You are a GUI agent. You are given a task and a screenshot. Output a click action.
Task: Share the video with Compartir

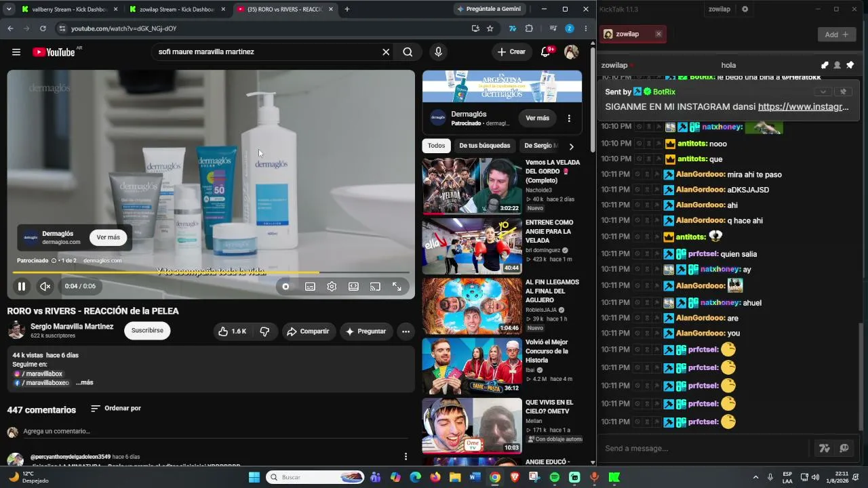pos(308,331)
